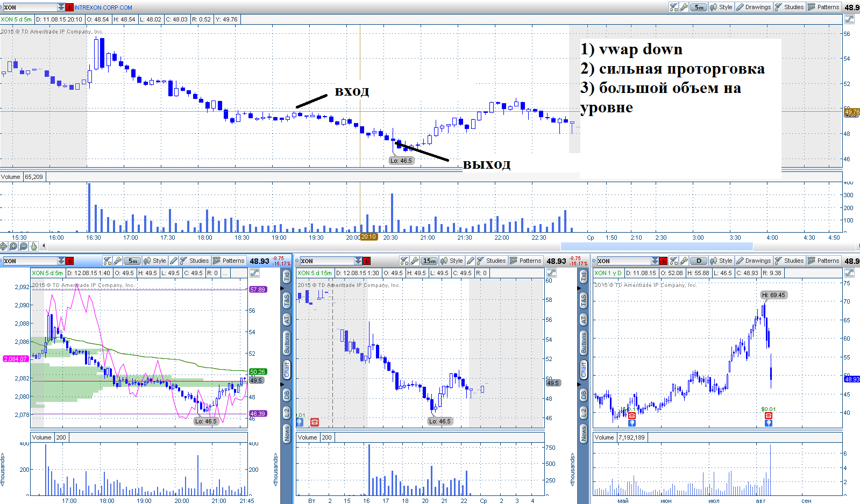Click the XON symbol field in top chart
Viewport: 860px width, 504px height.
tap(30, 7)
